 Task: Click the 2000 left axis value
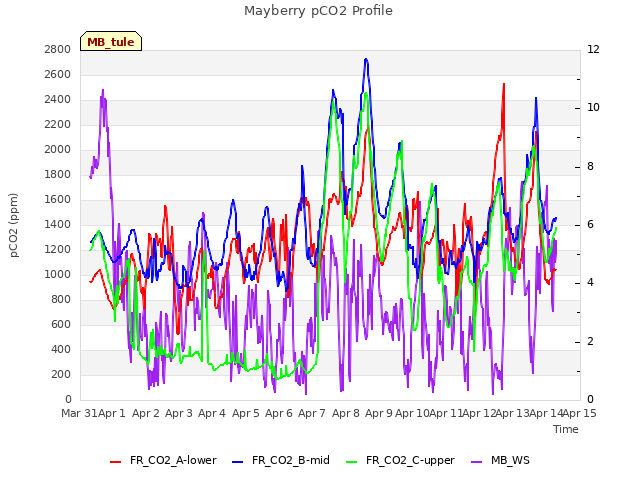pyautogui.click(x=58, y=149)
